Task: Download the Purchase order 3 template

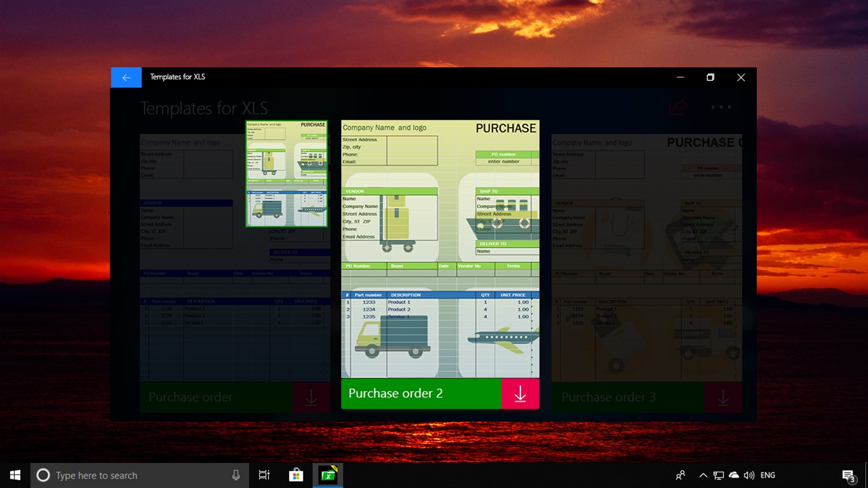Action: pyautogui.click(x=723, y=397)
